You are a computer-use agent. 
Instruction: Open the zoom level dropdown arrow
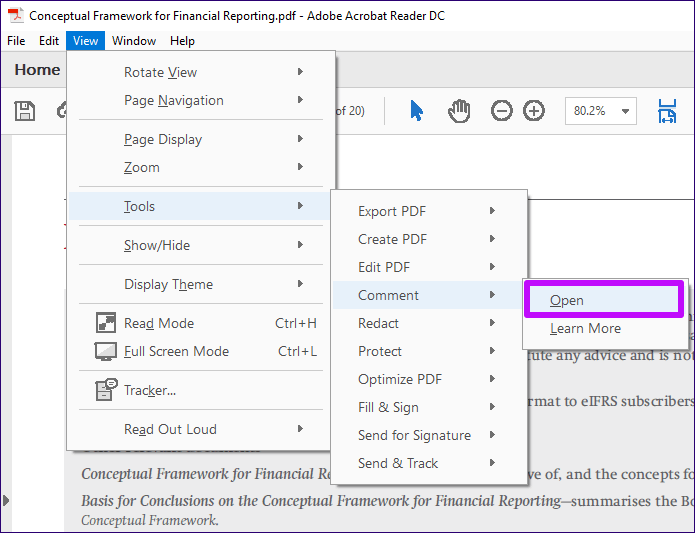coord(625,111)
